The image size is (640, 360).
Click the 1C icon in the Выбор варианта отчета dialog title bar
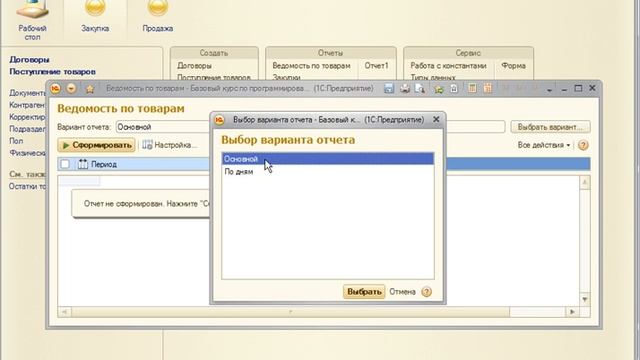(220, 120)
